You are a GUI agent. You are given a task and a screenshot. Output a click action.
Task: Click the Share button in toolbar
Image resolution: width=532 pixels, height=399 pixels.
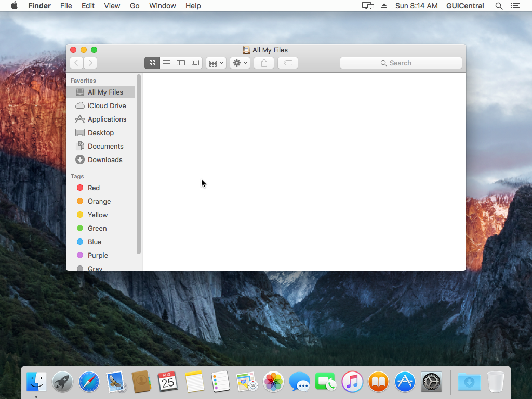coord(264,63)
